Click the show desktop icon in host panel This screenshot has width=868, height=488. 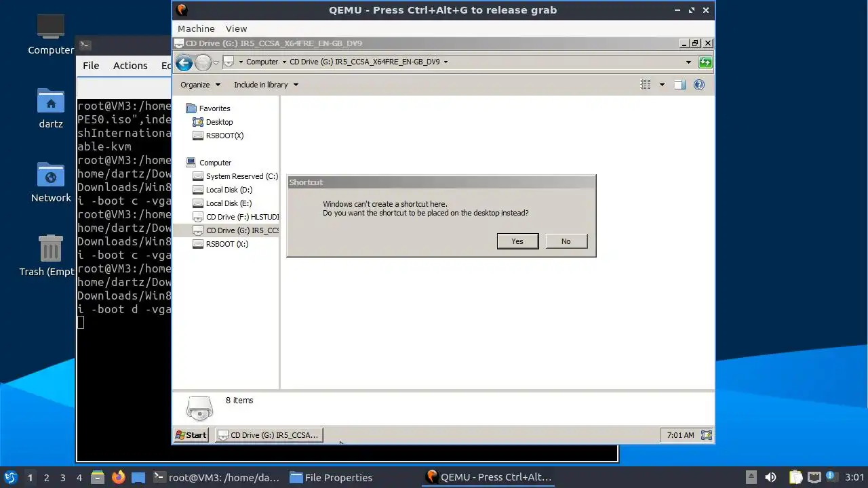138,477
